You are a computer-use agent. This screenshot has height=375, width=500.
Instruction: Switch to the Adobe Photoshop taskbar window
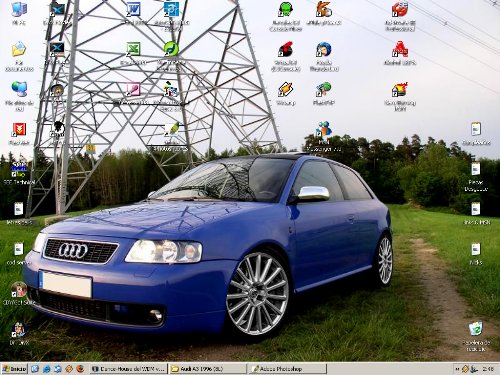point(287,369)
